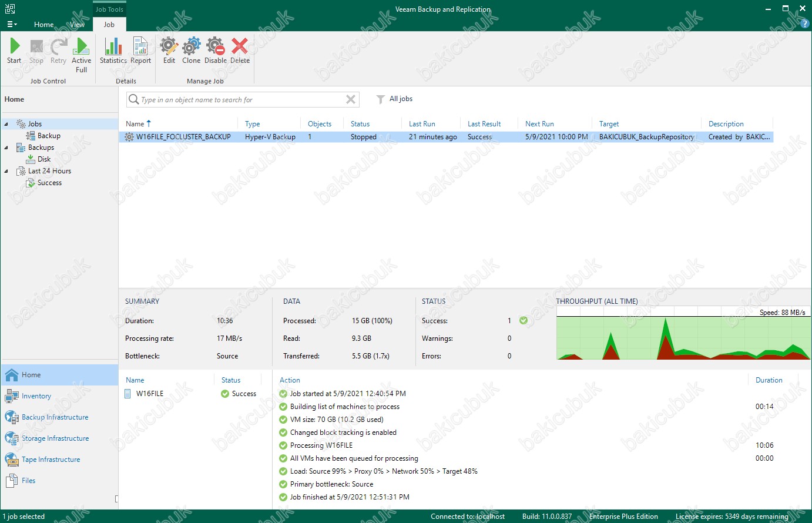Select Last 24 Hours node
The width and height of the screenshot is (812, 523).
[49, 171]
